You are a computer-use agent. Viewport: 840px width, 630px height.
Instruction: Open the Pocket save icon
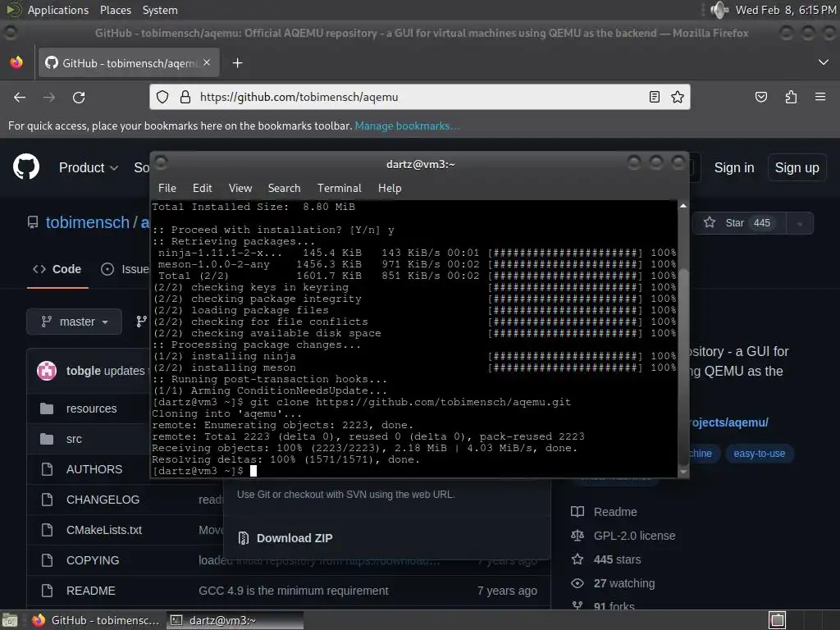tap(760, 97)
